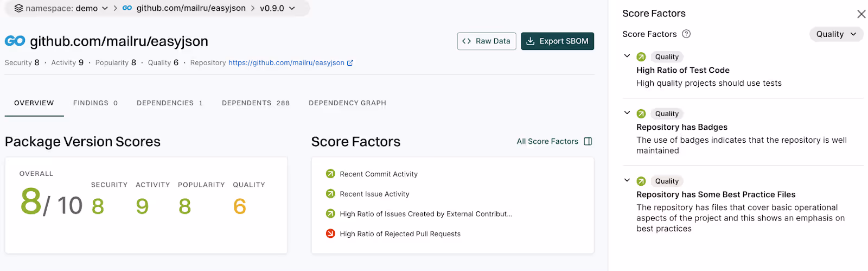Screen dimensions: 868x271
Task: Click Repository has Some Best Practice Files title
Action: [716, 194]
